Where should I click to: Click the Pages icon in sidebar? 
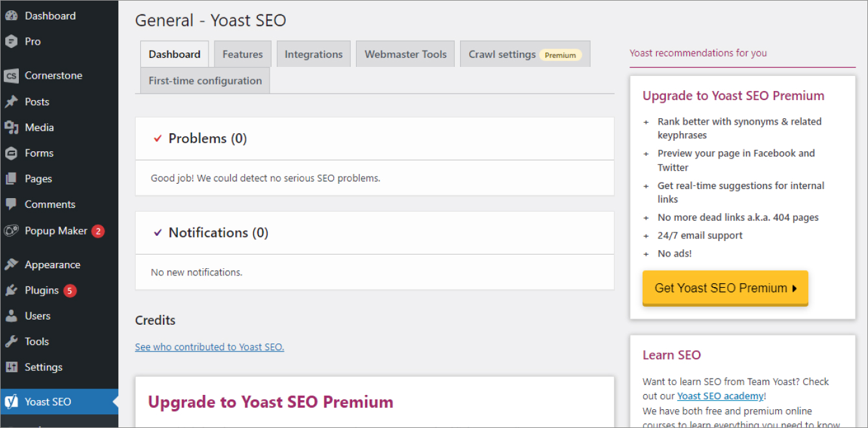tap(11, 179)
